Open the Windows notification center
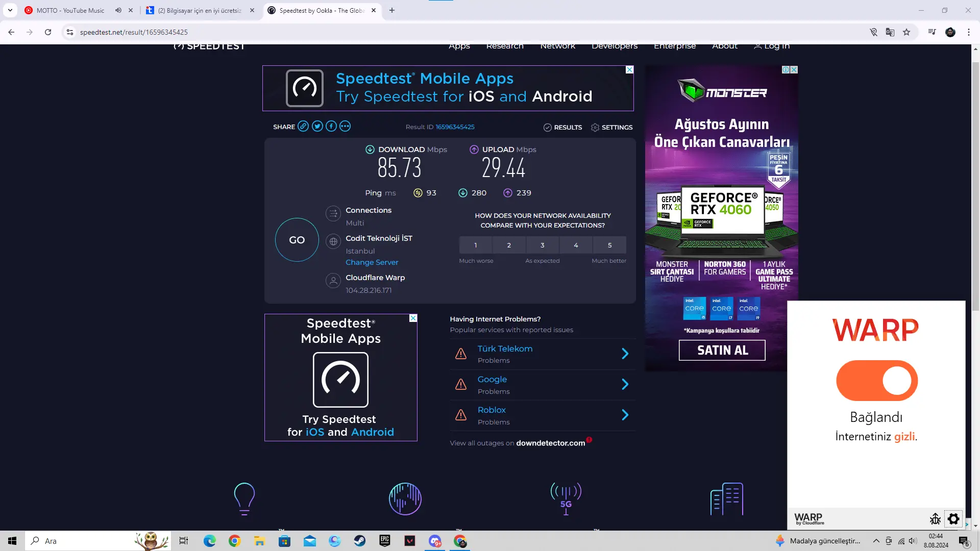The width and height of the screenshot is (980, 551). click(x=964, y=541)
